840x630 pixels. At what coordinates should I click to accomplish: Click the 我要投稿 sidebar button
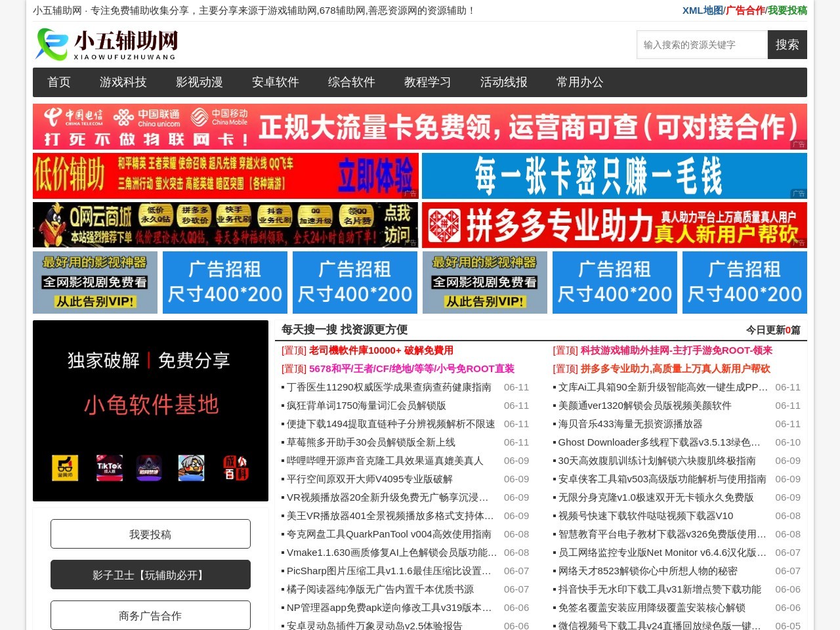(150, 534)
